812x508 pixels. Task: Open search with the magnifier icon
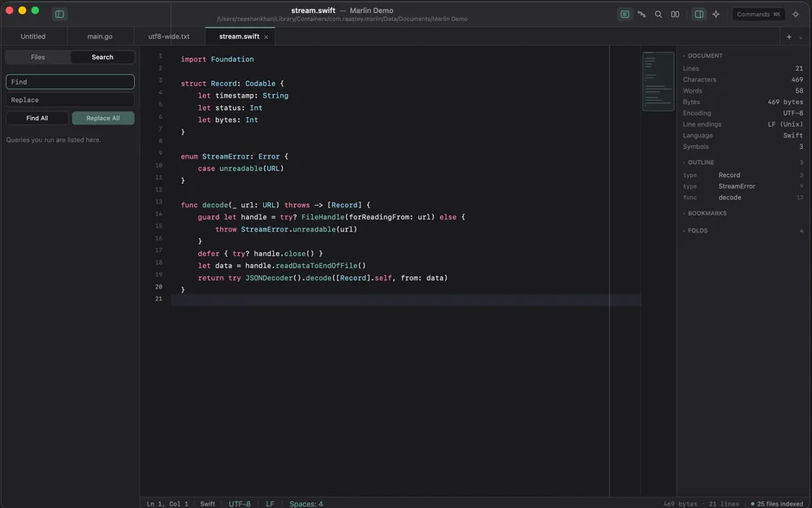click(x=659, y=14)
